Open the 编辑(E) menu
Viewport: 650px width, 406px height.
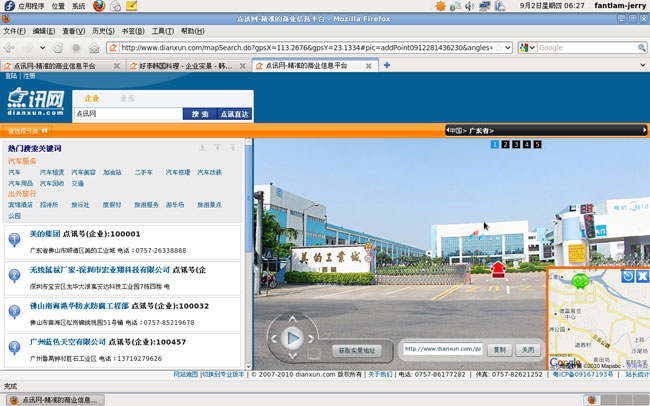tap(44, 31)
